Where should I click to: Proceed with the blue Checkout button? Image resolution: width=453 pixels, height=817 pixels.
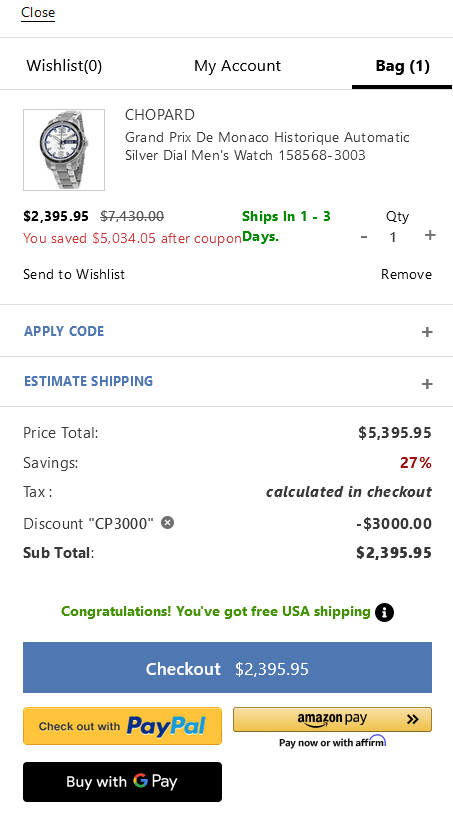pyautogui.click(x=227, y=667)
